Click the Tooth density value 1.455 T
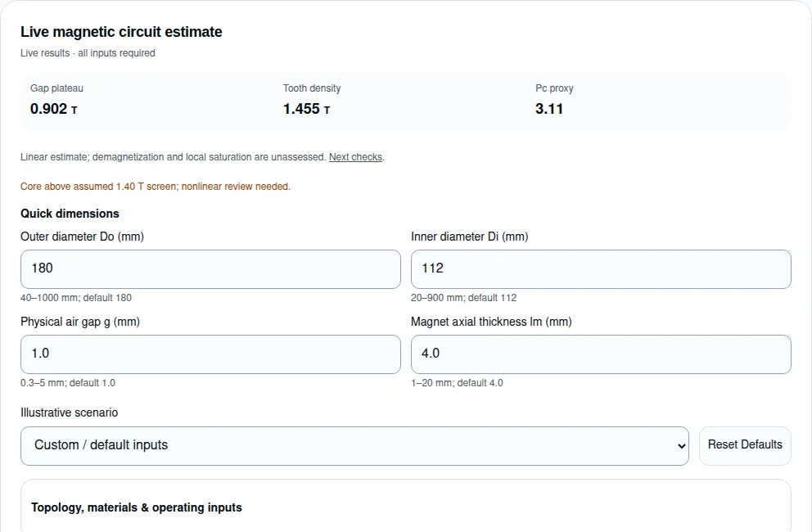 [x=307, y=109]
